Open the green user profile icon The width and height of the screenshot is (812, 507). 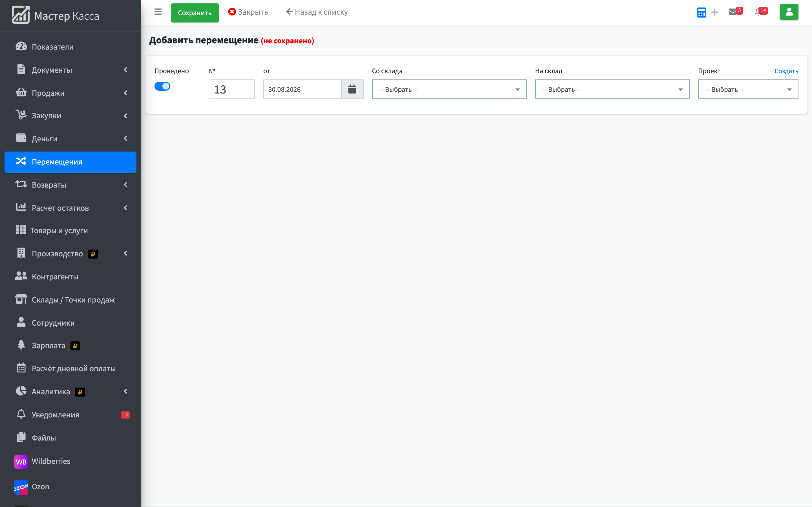click(789, 12)
